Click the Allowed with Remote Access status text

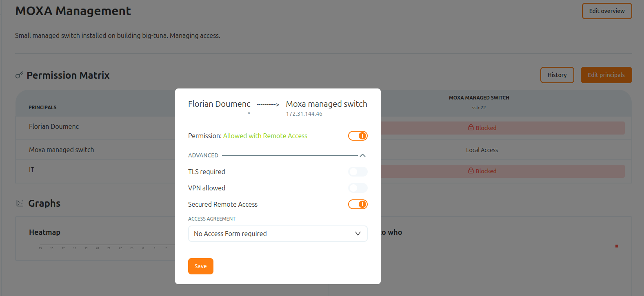(x=265, y=136)
